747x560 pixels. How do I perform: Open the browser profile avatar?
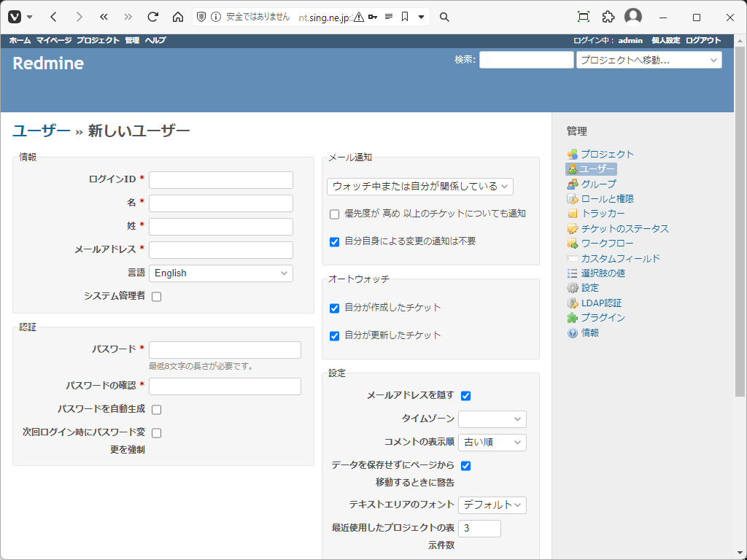click(x=633, y=17)
